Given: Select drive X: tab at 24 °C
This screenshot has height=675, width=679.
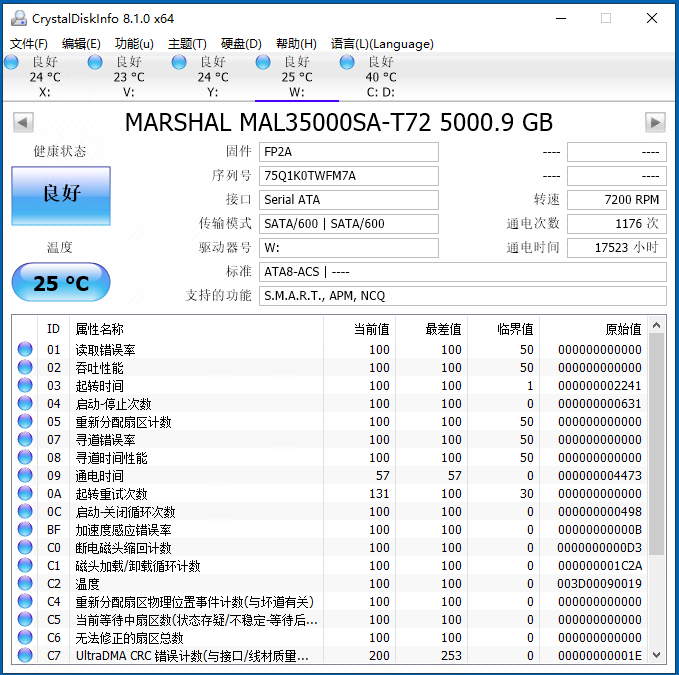Looking at the screenshot, I should (x=45, y=77).
